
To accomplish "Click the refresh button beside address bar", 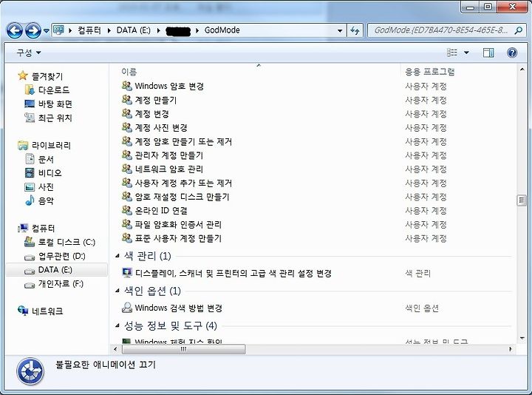I will pos(355,30).
